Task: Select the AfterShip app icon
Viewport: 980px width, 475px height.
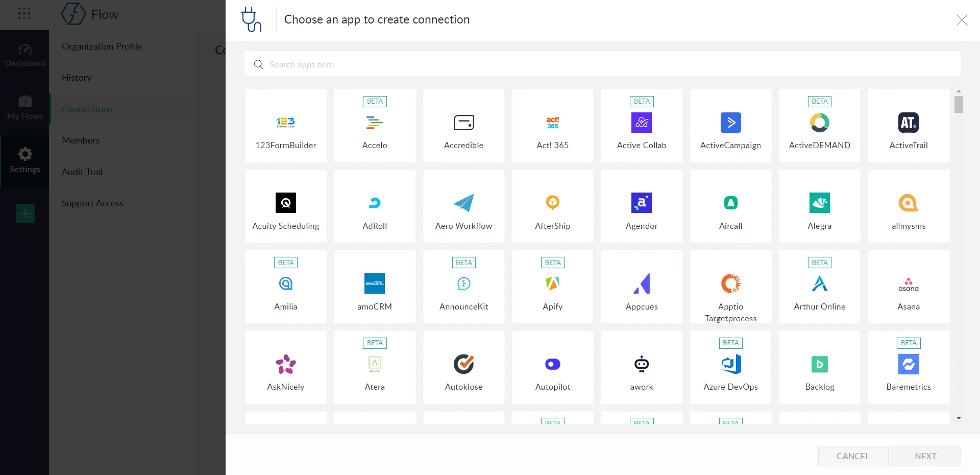Action: (553, 203)
